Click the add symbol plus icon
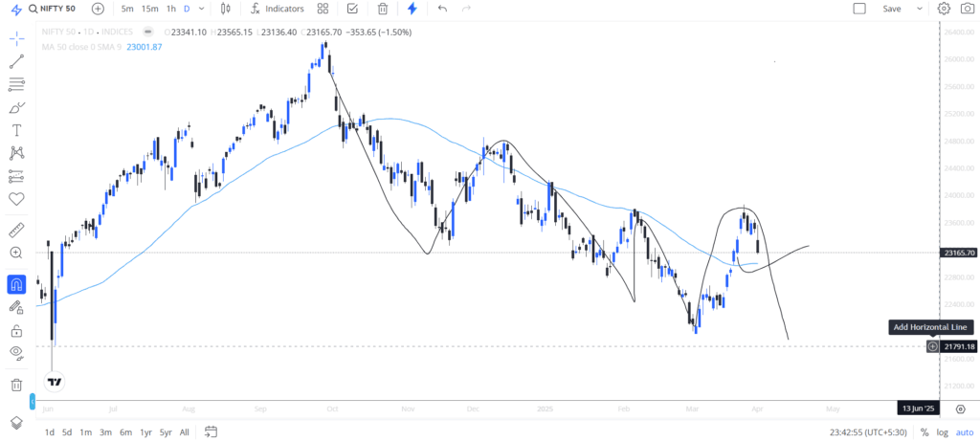The width and height of the screenshot is (980, 442). 99,9
